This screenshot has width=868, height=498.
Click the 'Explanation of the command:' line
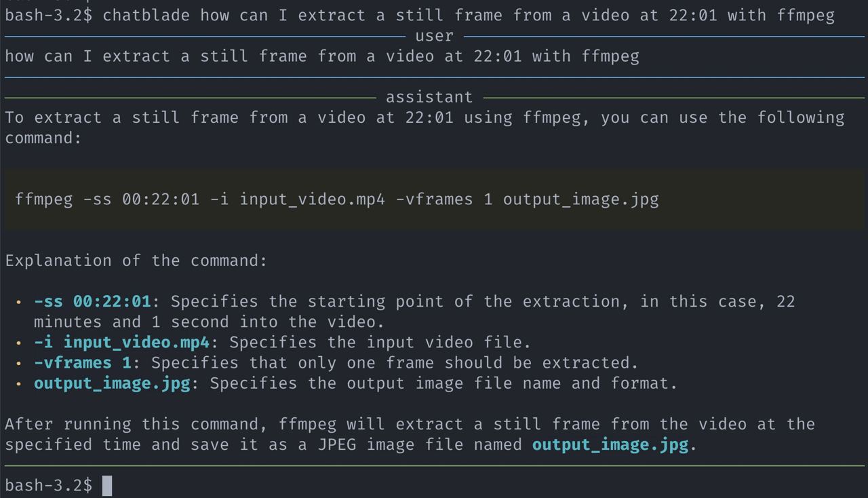(x=136, y=261)
